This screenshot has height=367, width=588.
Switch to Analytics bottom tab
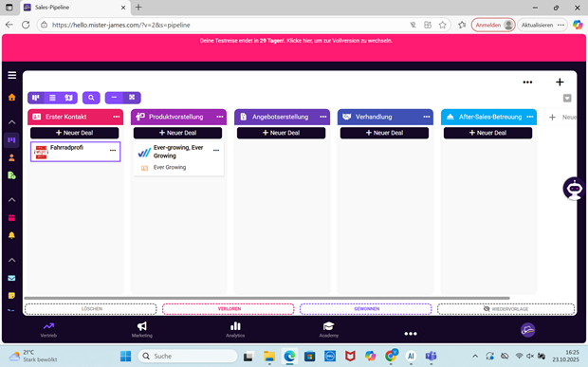tap(235, 330)
